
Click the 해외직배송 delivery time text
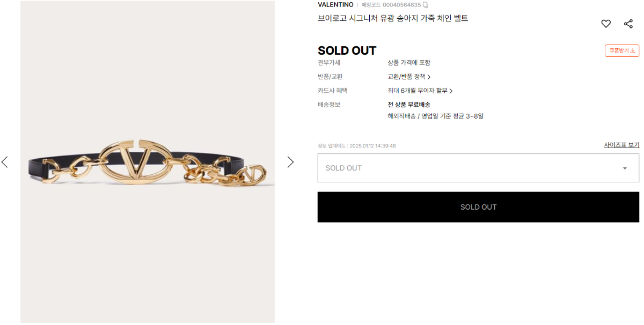435,116
